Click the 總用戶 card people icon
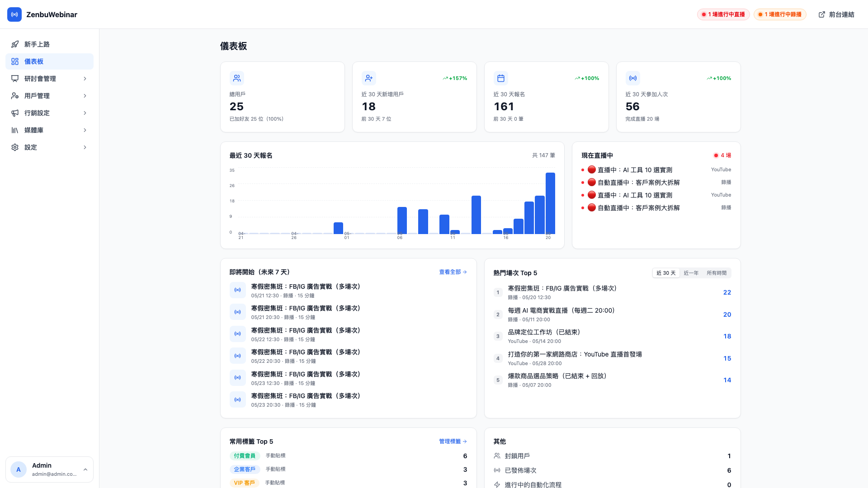868x488 pixels. [x=237, y=78]
